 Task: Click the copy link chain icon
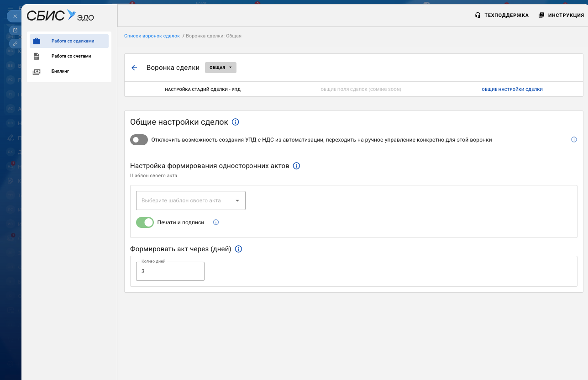15,43
